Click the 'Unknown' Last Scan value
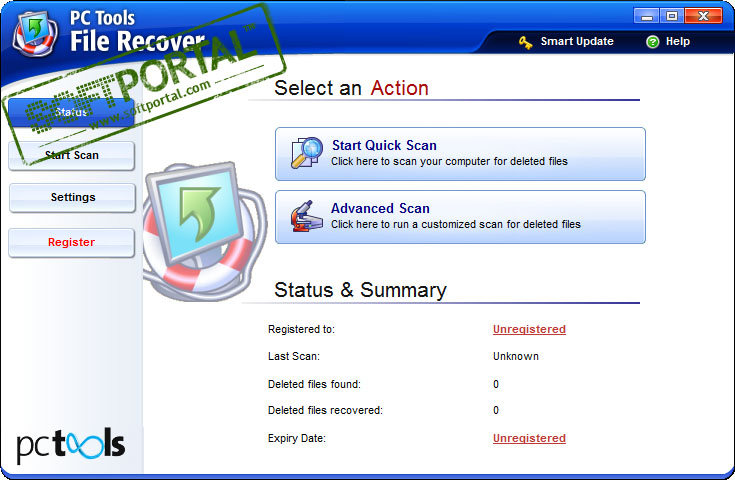 coord(516,356)
